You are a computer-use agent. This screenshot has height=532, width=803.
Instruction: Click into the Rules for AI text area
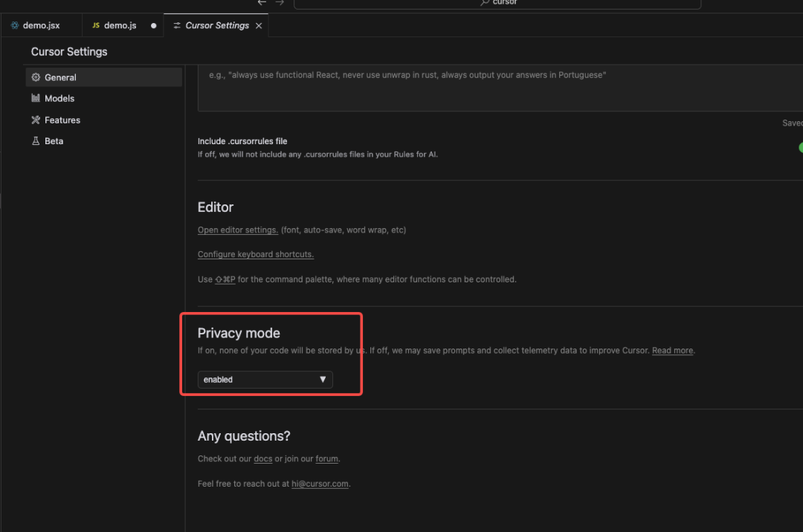500,88
